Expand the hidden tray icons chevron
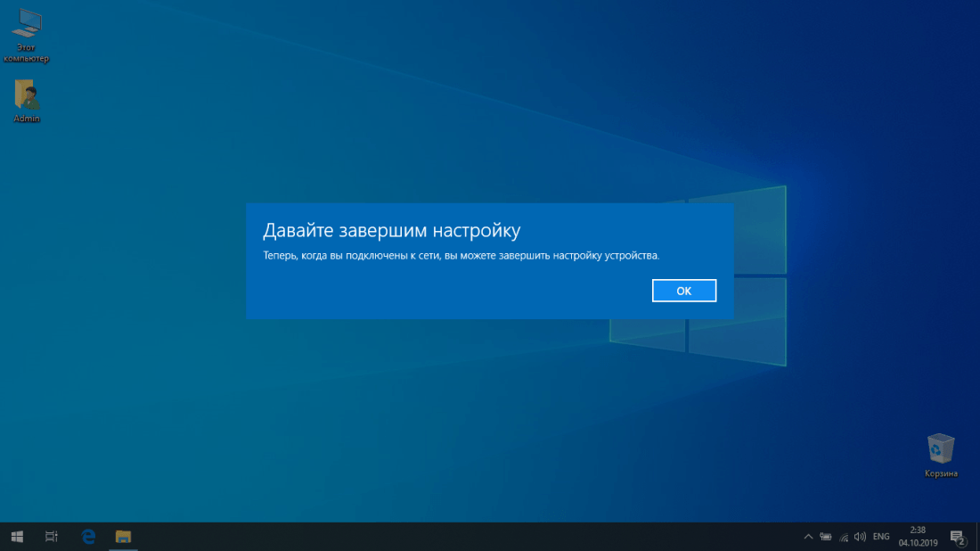 coord(808,537)
